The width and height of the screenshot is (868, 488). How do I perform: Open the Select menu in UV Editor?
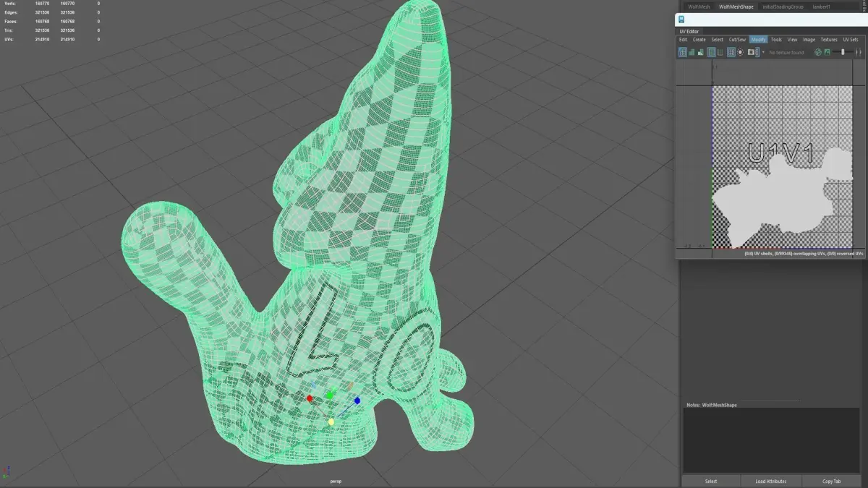point(717,40)
